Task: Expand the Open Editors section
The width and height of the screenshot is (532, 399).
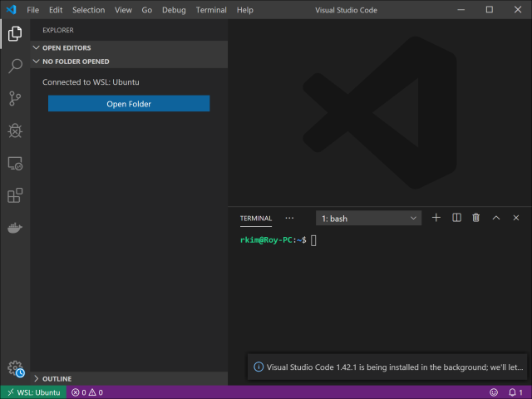Action: pyautogui.click(x=66, y=48)
